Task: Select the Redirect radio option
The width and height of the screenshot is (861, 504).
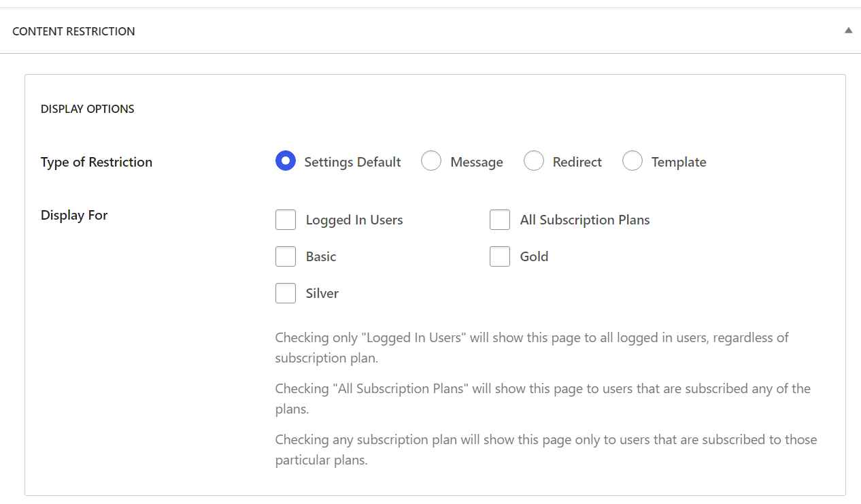Action: coord(534,161)
